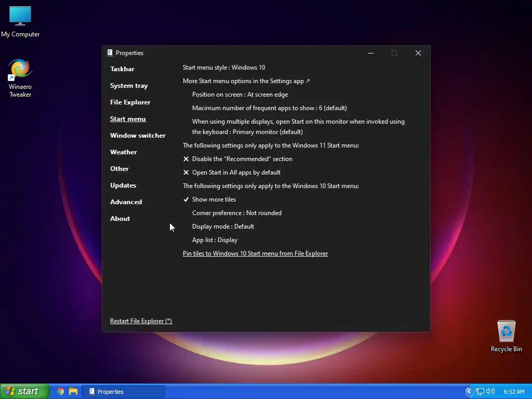Screen dimensions: 532x399
Task: Open My Computer desktop icon
Action: click(x=20, y=22)
